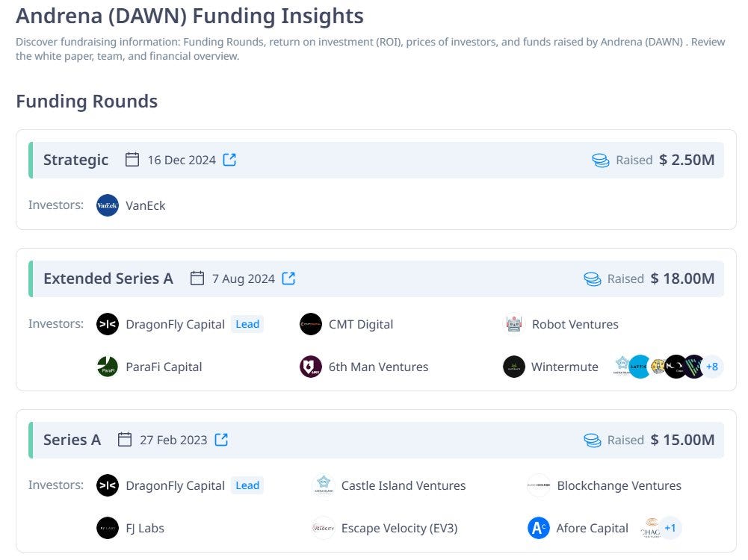Viewport: 748px width, 560px height.
Task: Open the Afore Capital investor icon
Action: point(537,528)
